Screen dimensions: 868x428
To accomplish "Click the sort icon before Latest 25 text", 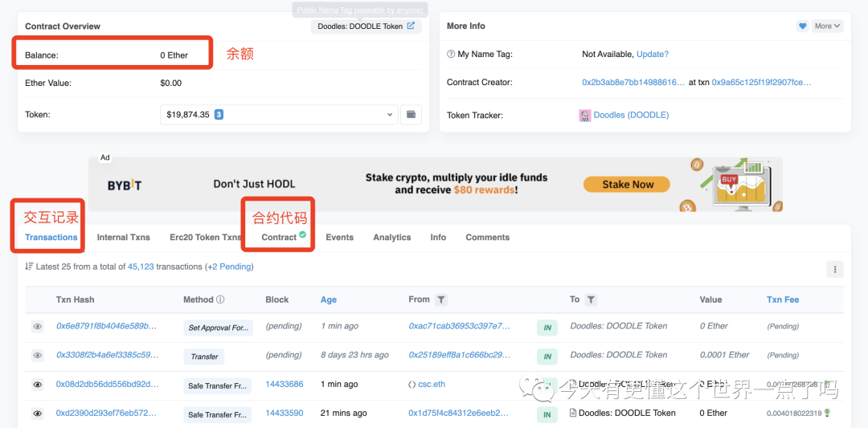I will click(30, 267).
